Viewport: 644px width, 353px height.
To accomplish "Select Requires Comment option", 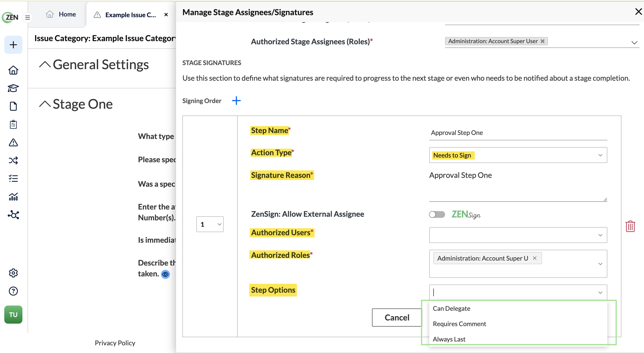I will point(518,324).
